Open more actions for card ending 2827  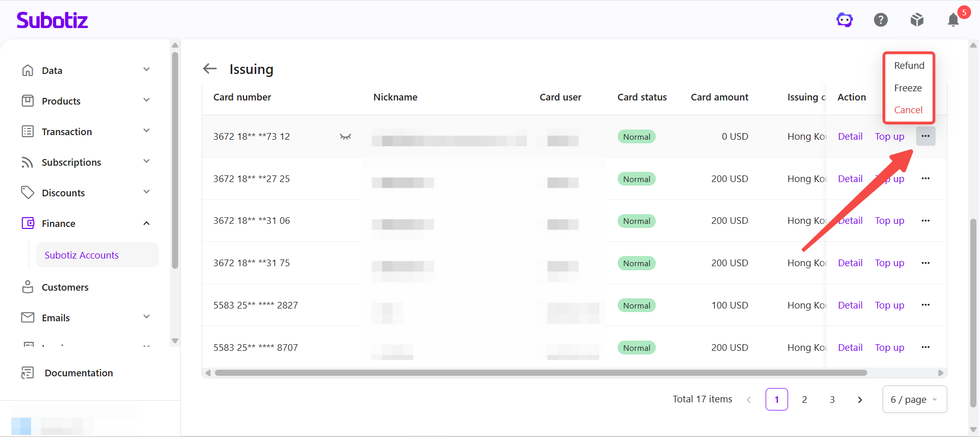point(925,305)
